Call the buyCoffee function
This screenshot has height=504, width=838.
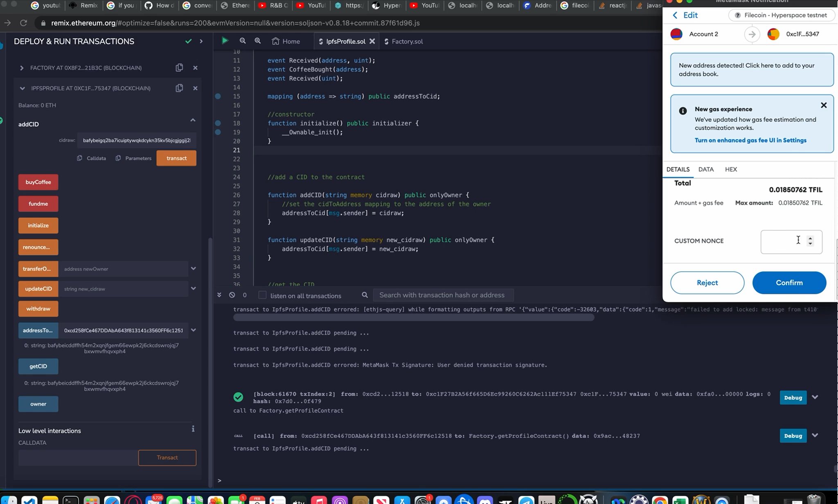click(38, 182)
